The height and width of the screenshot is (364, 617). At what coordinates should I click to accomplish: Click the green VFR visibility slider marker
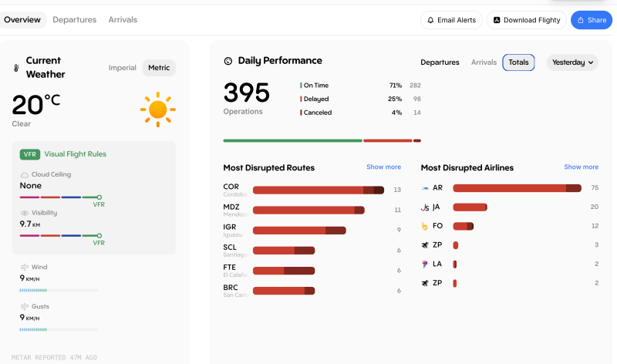coord(99,235)
